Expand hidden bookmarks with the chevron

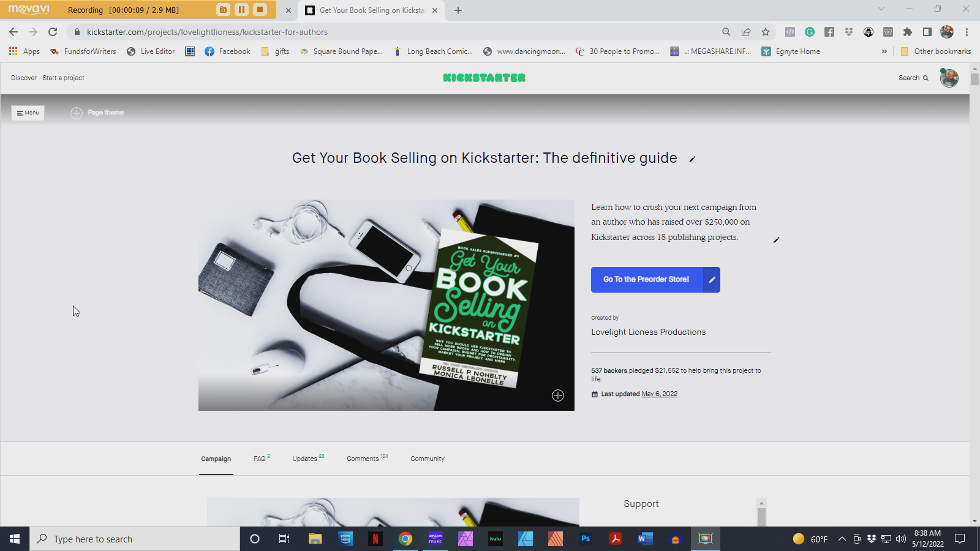click(x=884, y=51)
